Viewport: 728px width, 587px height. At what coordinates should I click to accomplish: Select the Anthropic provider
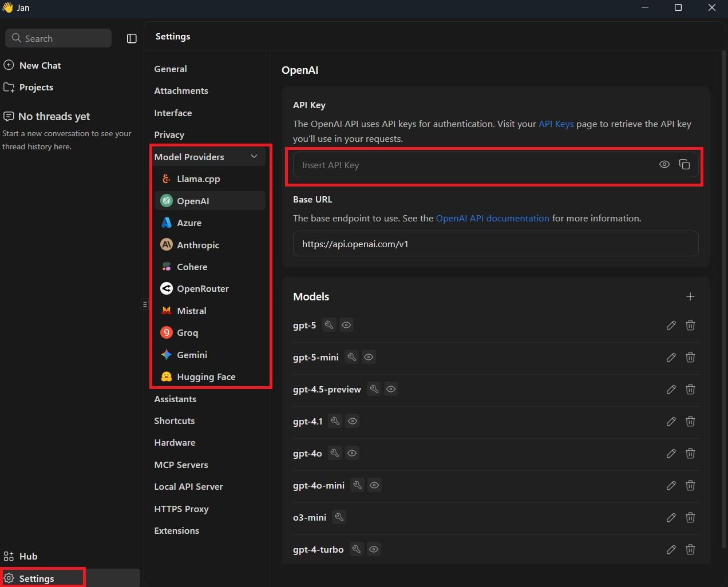pos(198,245)
